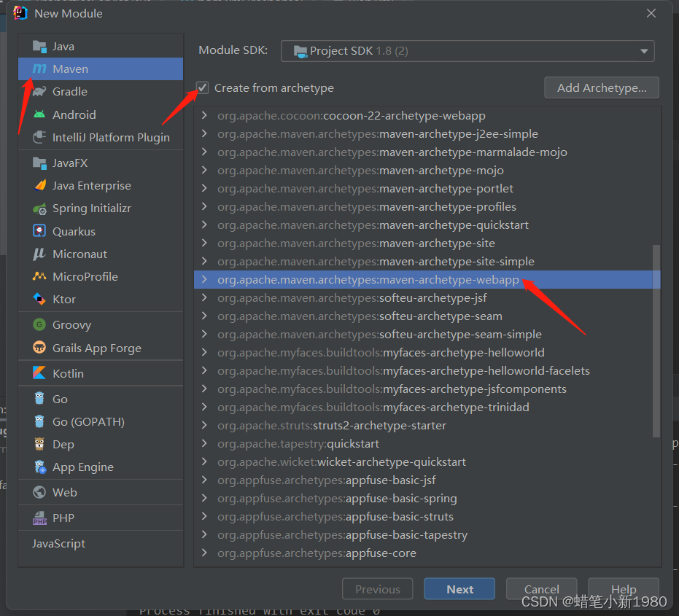Click the Ktor icon

click(x=39, y=299)
